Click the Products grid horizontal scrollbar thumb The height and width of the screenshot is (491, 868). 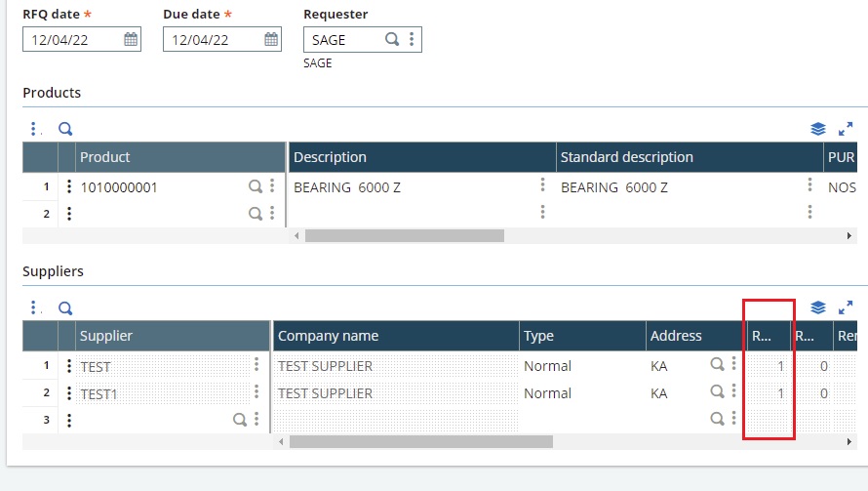(x=405, y=235)
